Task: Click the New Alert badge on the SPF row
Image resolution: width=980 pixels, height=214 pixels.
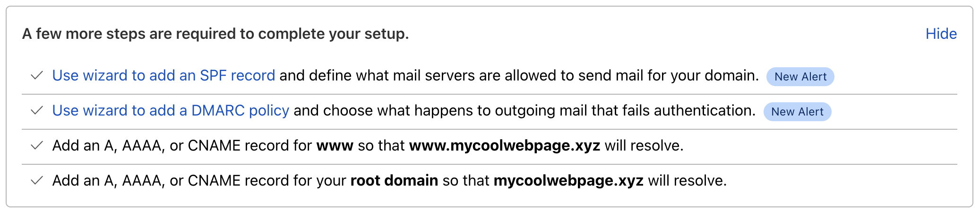Action: 800,77
